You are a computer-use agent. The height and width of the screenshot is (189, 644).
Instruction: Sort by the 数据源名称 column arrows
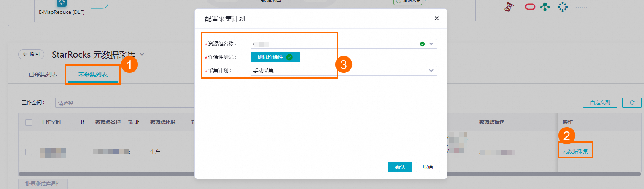137,122
